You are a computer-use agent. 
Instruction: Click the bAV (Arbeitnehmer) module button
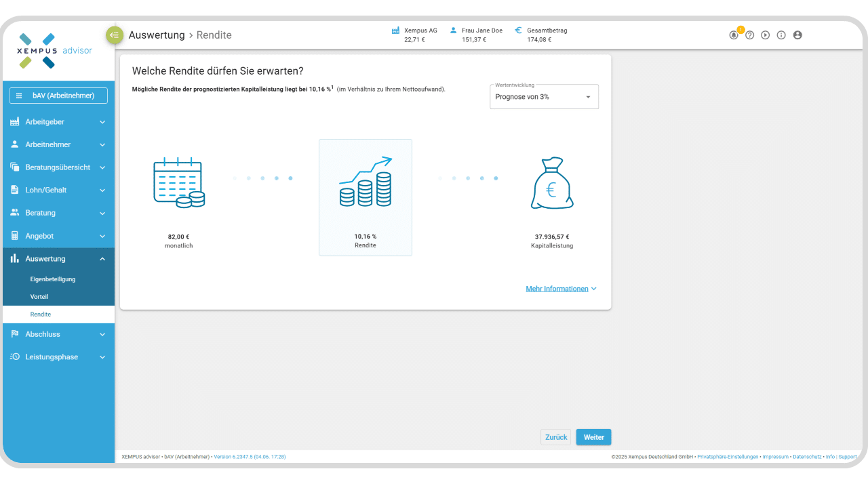click(58, 96)
